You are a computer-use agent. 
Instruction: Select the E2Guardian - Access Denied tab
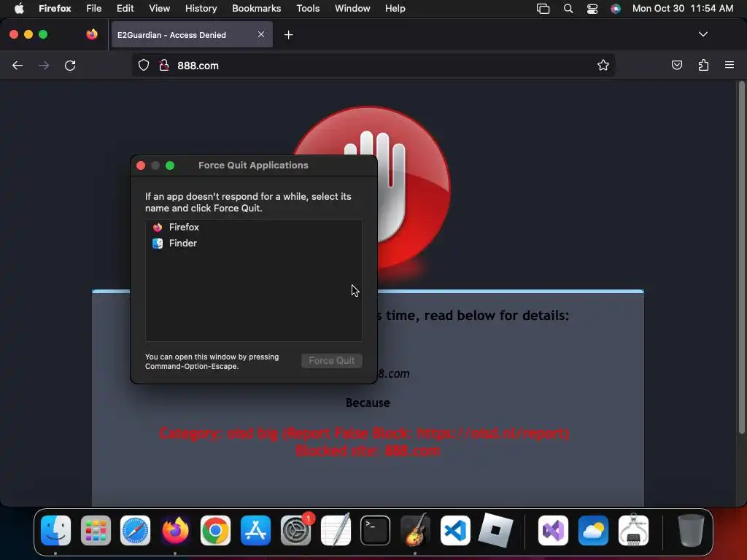pos(192,35)
